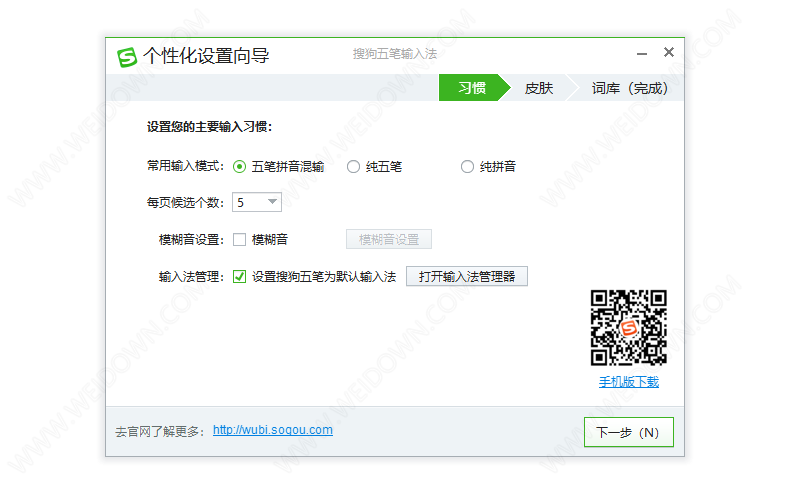The width and height of the screenshot is (790, 500).
Task: Click the 搜狗五笔输入法 title text
Action: 394,54
